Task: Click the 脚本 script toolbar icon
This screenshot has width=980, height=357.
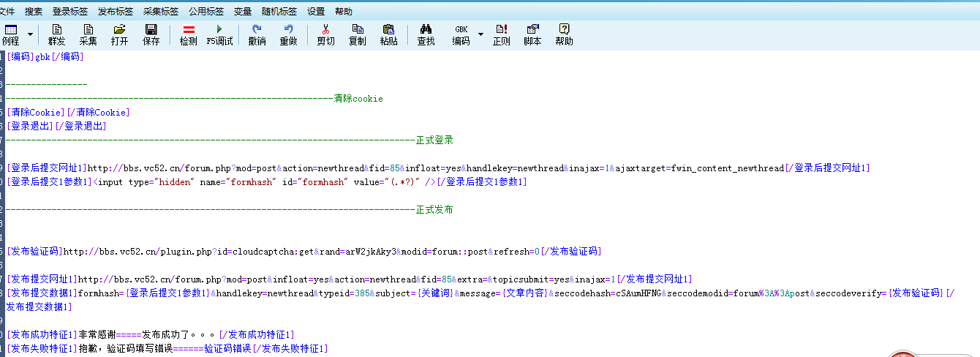Action: (533, 34)
